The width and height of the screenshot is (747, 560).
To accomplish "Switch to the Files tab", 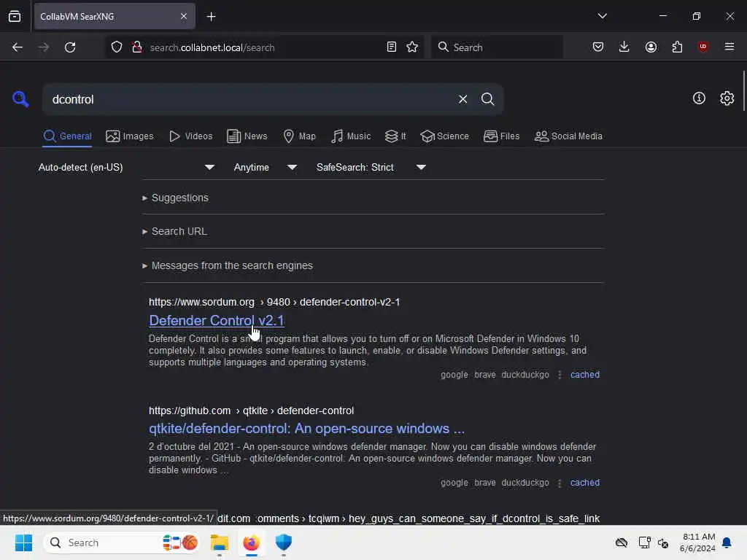I will (x=501, y=136).
